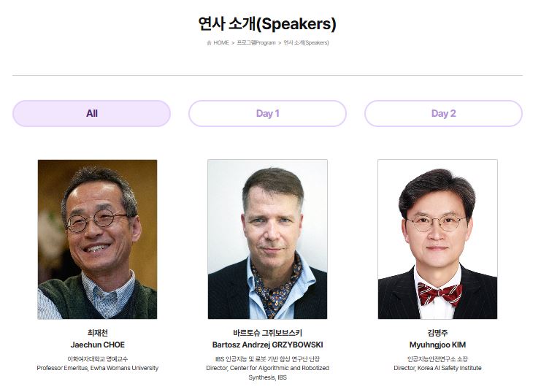Go to the HOME breadcrumb link

coord(221,43)
